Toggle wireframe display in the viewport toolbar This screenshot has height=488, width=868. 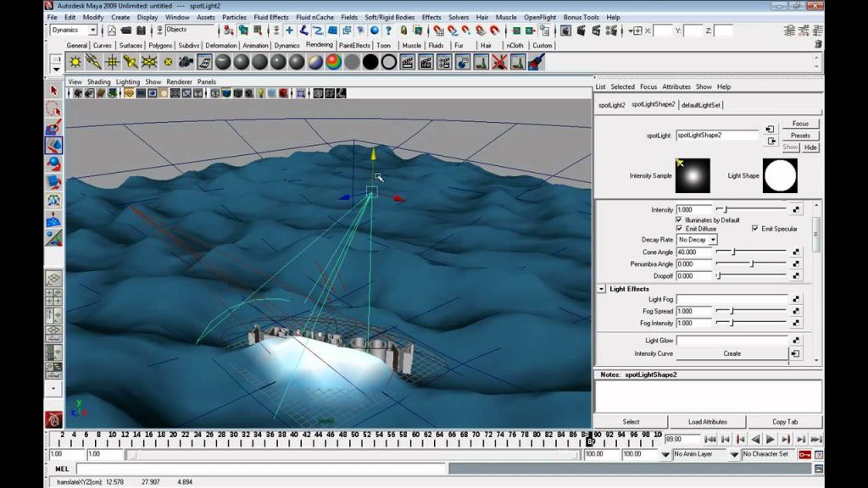tap(214, 93)
